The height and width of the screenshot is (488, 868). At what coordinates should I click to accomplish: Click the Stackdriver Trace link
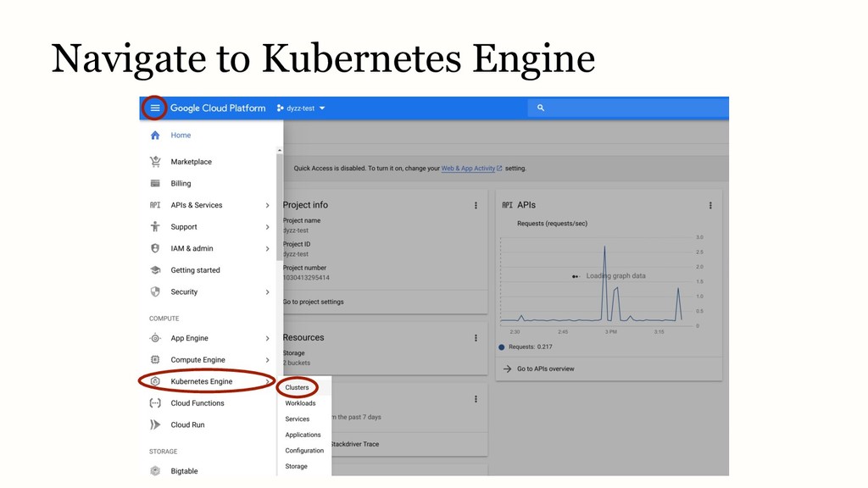[x=355, y=444]
